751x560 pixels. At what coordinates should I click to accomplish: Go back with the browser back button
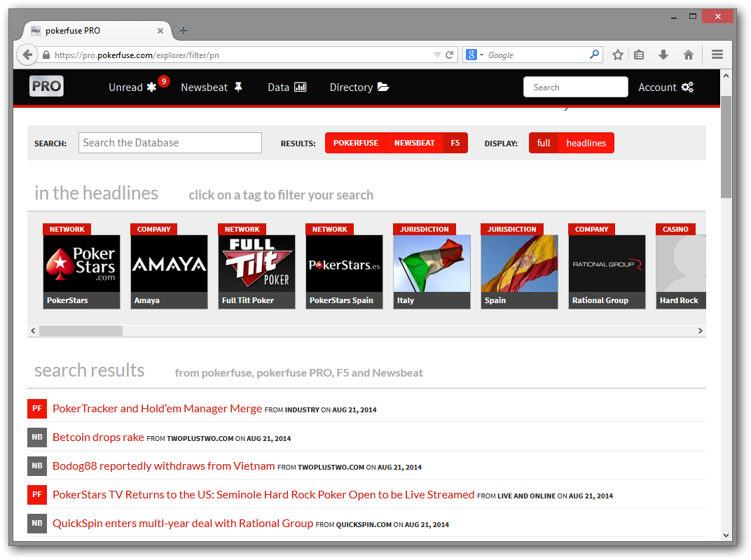click(x=27, y=55)
